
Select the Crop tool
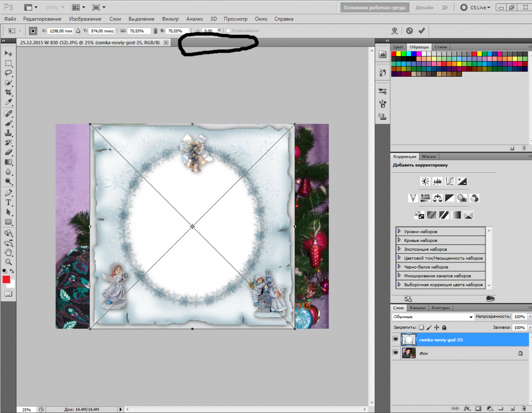(8, 92)
